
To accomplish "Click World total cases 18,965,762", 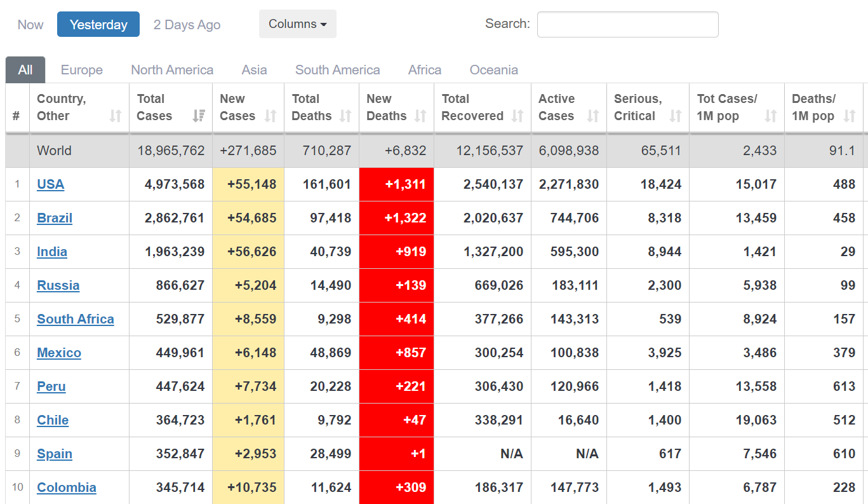I will click(x=171, y=151).
